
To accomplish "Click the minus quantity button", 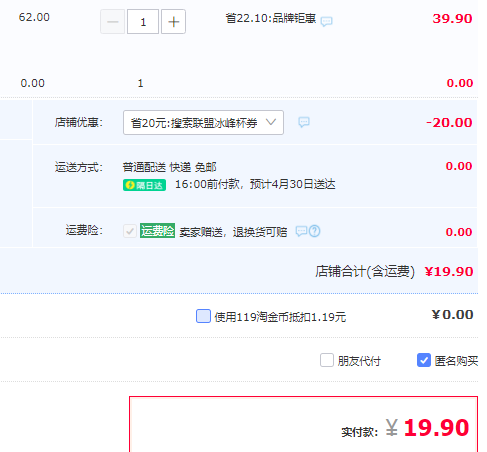I will point(113,22).
